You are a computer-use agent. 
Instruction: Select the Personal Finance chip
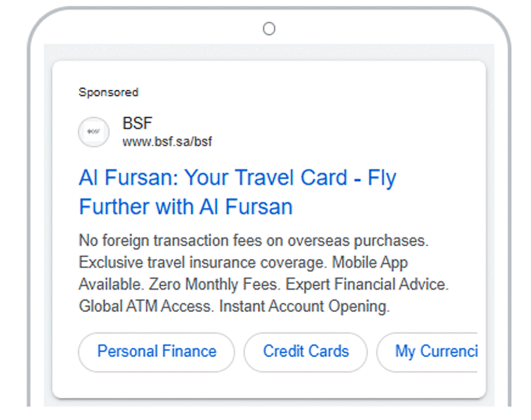click(x=157, y=352)
